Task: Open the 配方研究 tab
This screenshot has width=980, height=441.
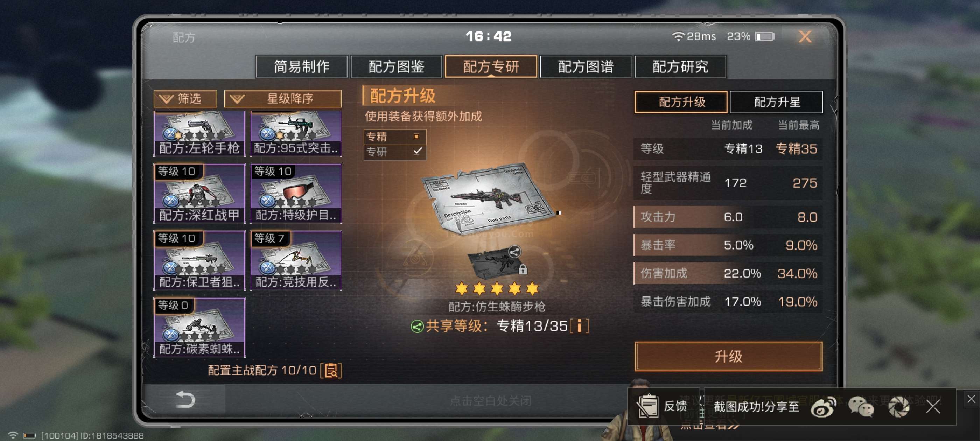Action: (680, 66)
